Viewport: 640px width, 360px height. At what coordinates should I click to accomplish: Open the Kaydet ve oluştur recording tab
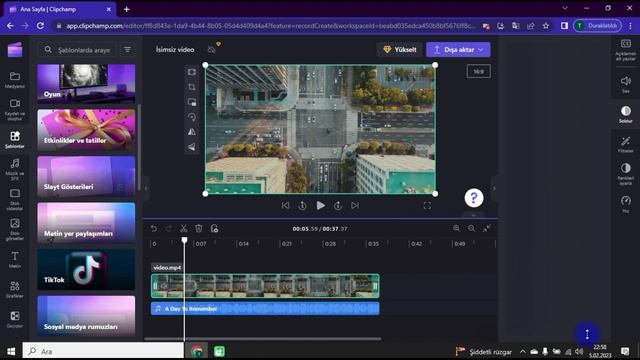15,110
